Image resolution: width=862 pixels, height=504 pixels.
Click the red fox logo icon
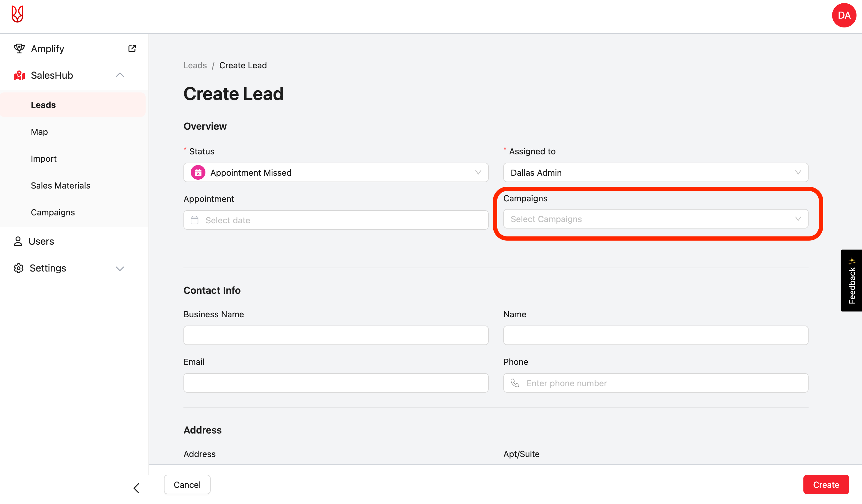tap(17, 14)
